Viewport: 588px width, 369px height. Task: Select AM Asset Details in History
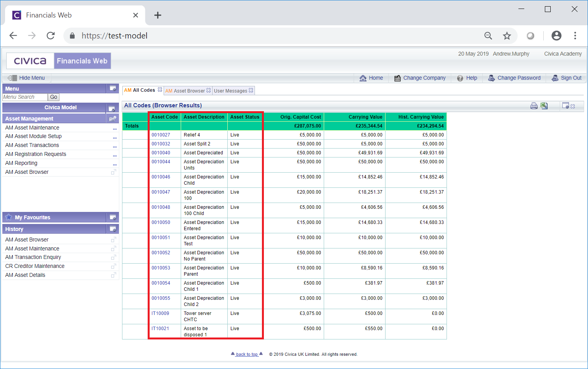(x=25, y=275)
